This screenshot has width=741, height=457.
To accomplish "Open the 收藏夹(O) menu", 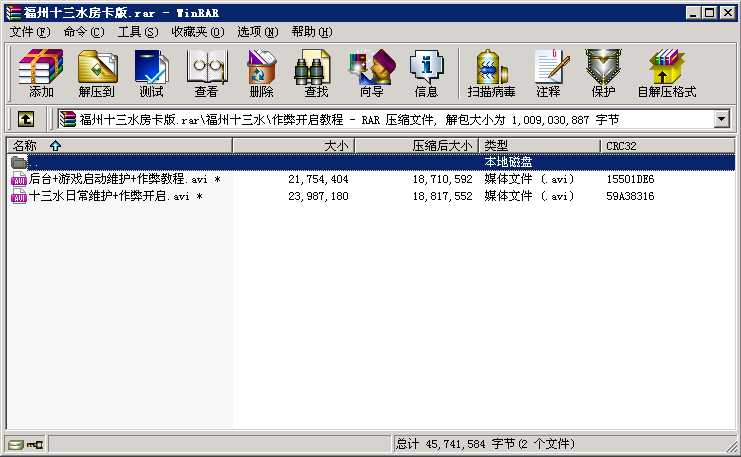I will click(198, 32).
